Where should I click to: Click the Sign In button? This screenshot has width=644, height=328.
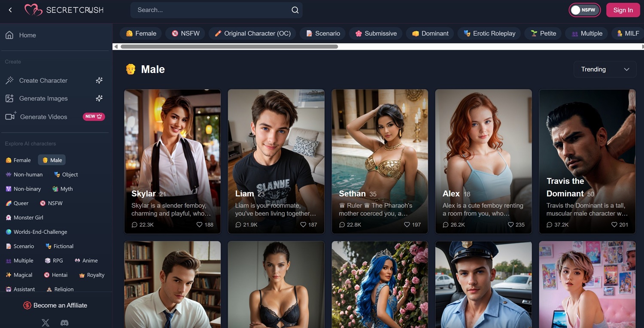tap(623, 10)
